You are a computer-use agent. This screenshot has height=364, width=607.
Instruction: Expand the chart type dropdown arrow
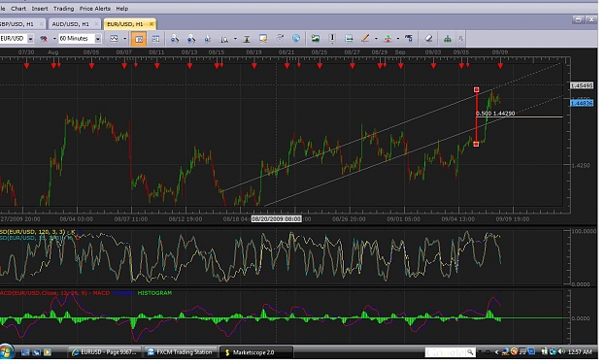click(124, 38)
